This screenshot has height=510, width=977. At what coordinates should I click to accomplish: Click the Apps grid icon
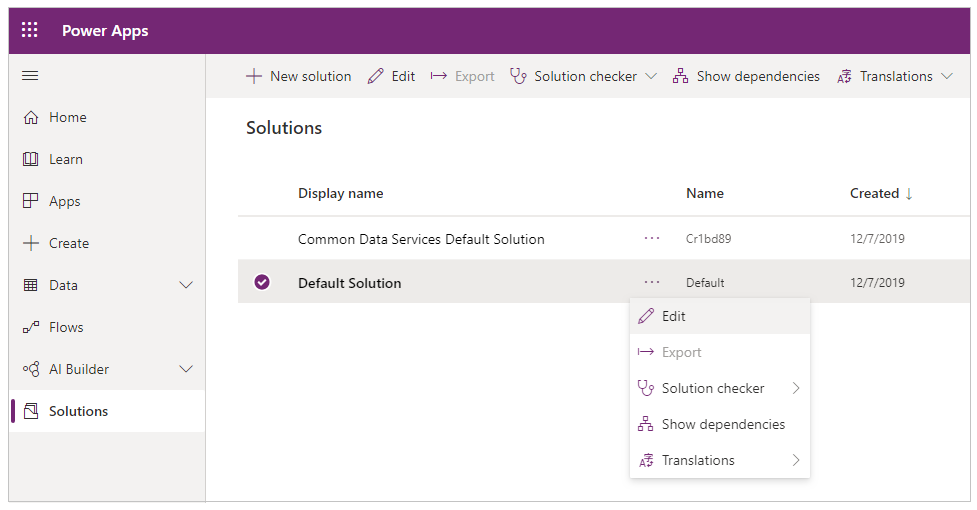click(x=31, y=201)
